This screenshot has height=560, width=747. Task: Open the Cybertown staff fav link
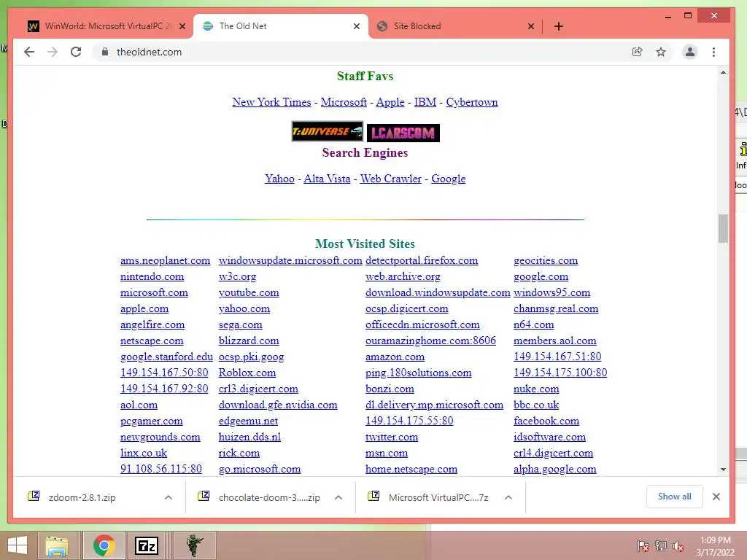(x=472, y=102)
